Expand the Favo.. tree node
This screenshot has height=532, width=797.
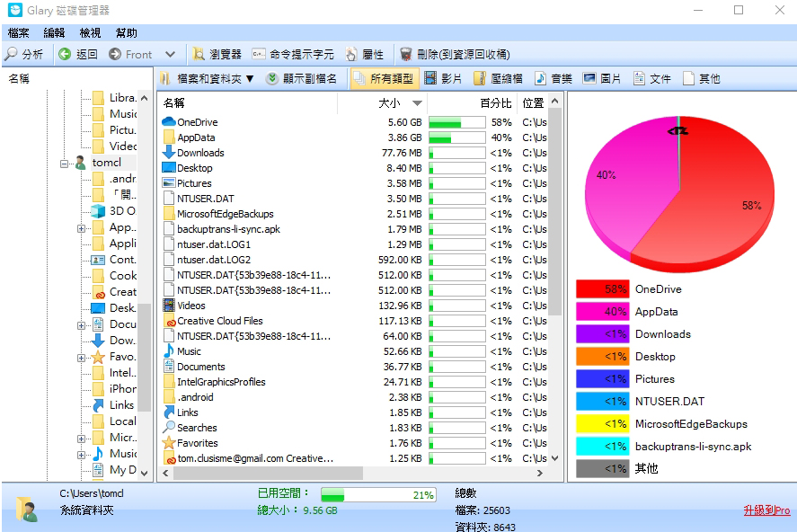(x=81, y=359)
